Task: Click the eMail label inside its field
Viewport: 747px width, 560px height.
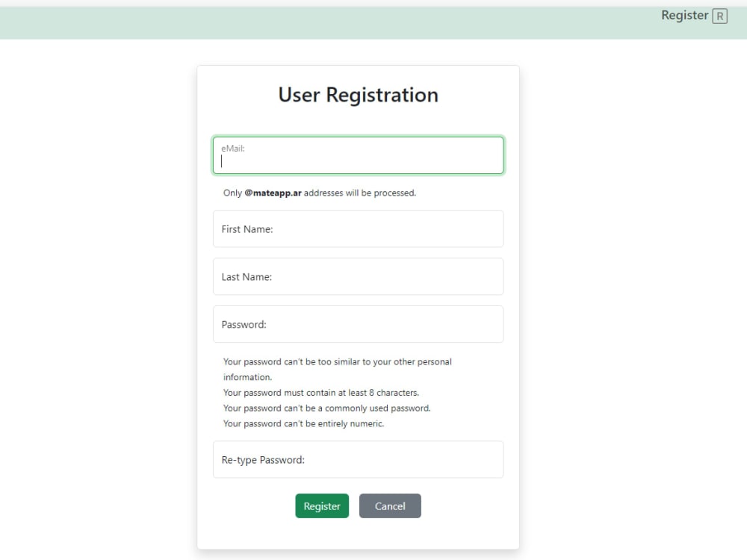Action: point(232,148)
